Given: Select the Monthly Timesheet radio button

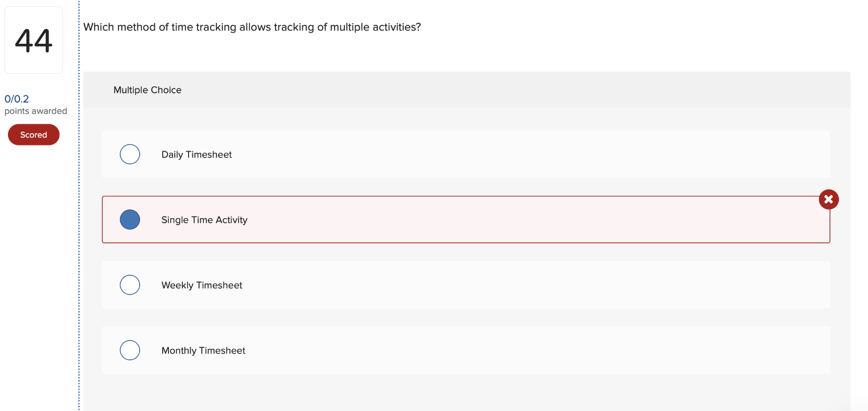Looking at the screenshot, I should [x=130, y=350].
